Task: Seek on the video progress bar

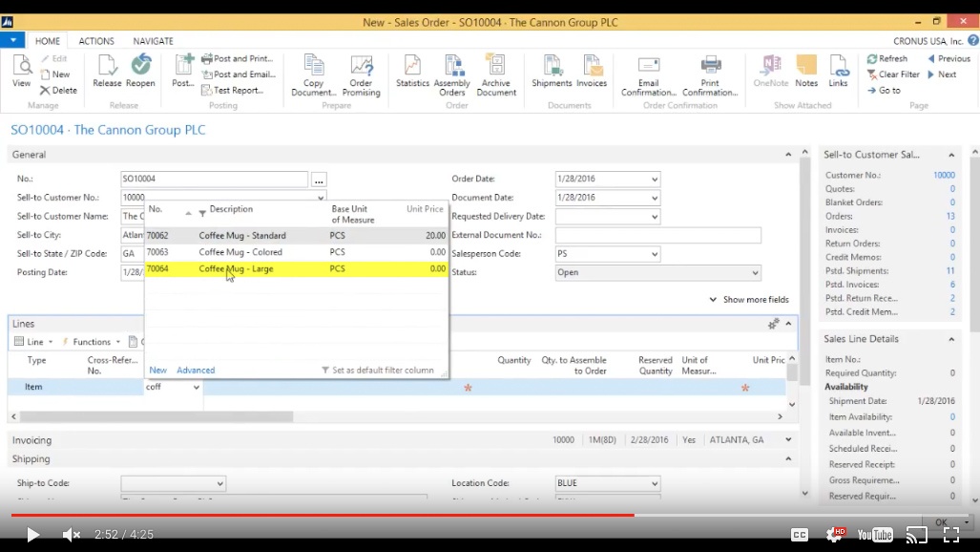Action: [x=490, y=515]
